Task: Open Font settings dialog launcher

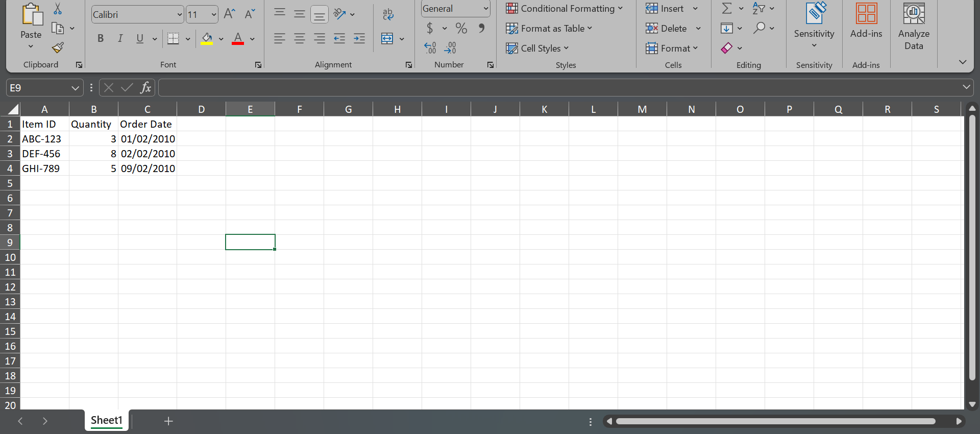Action: click(258, 65)
